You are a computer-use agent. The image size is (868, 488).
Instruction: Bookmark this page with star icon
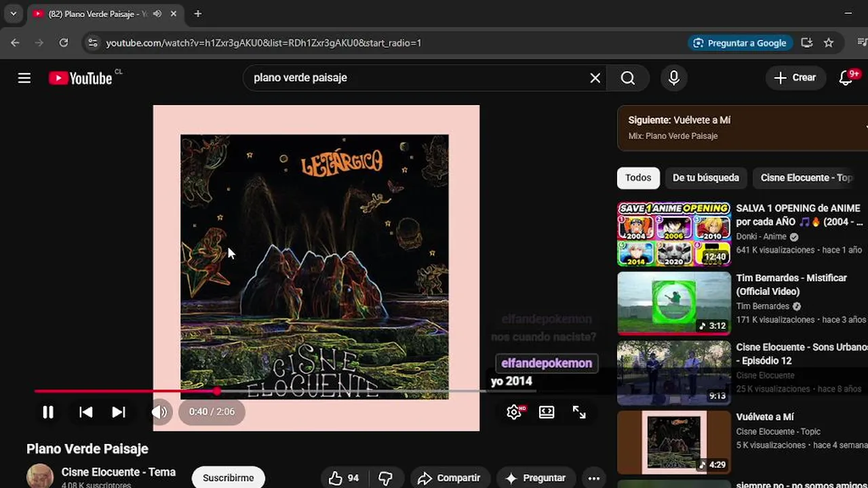[x=828, y=43]
